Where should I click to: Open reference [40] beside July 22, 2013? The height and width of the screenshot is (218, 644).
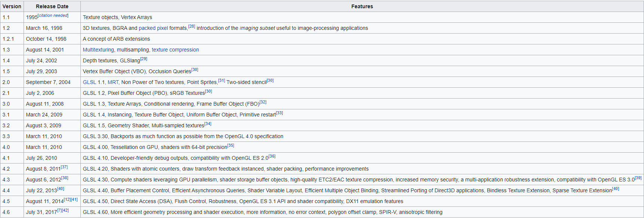tap(61, 189)
